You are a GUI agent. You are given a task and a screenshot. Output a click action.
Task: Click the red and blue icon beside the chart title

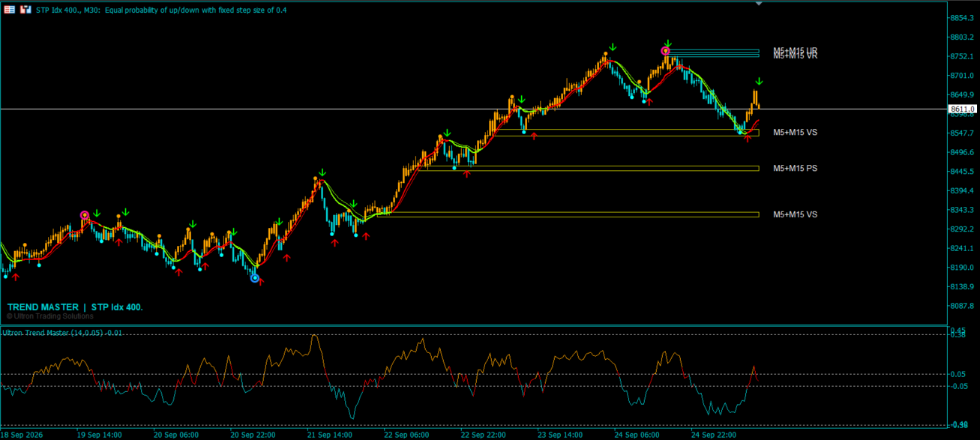(25, 10)
